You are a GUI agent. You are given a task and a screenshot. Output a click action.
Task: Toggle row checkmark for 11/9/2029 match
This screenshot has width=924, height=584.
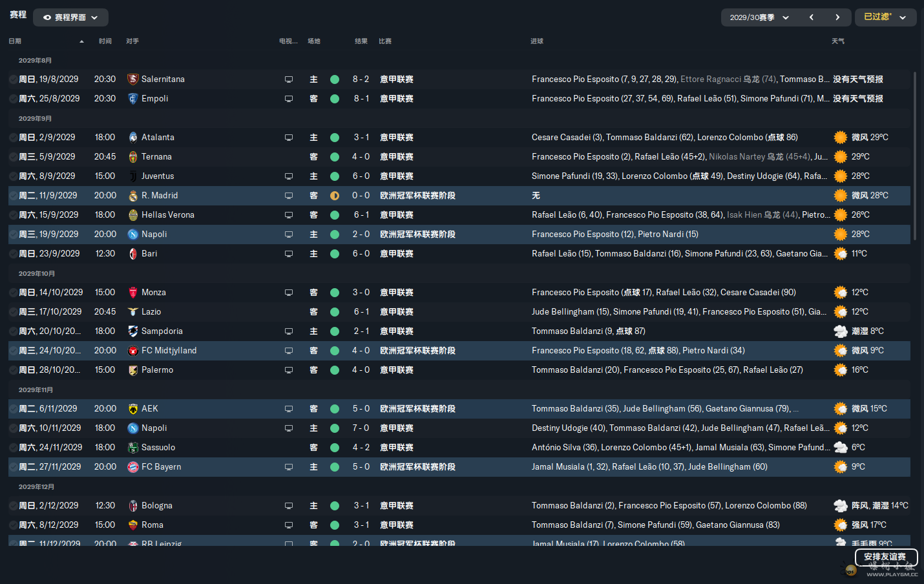(x=14, y=196)
